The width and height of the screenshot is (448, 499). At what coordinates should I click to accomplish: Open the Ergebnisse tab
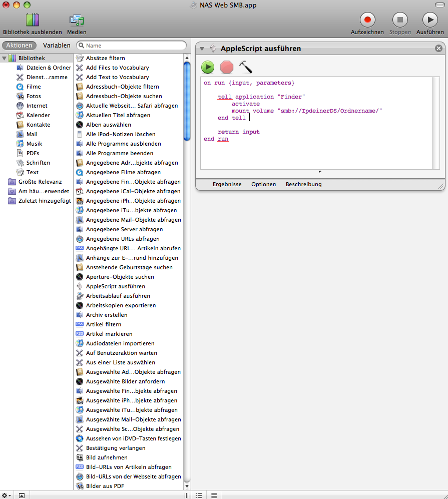point(227,184)
